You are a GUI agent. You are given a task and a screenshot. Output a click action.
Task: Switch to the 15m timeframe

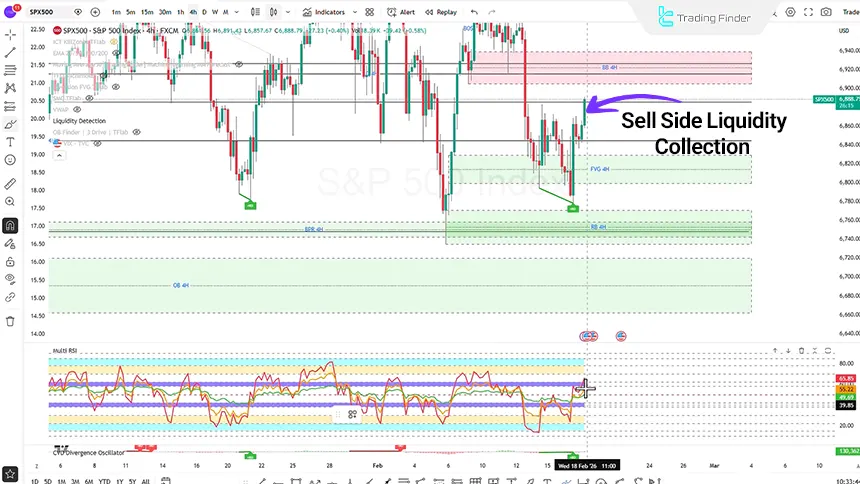[x=147, y=12]
